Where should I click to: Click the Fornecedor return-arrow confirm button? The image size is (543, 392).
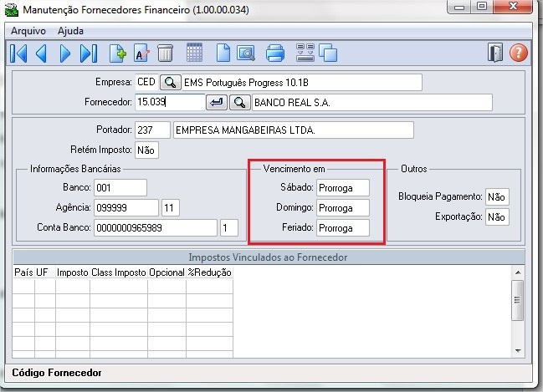pos(217,103)
